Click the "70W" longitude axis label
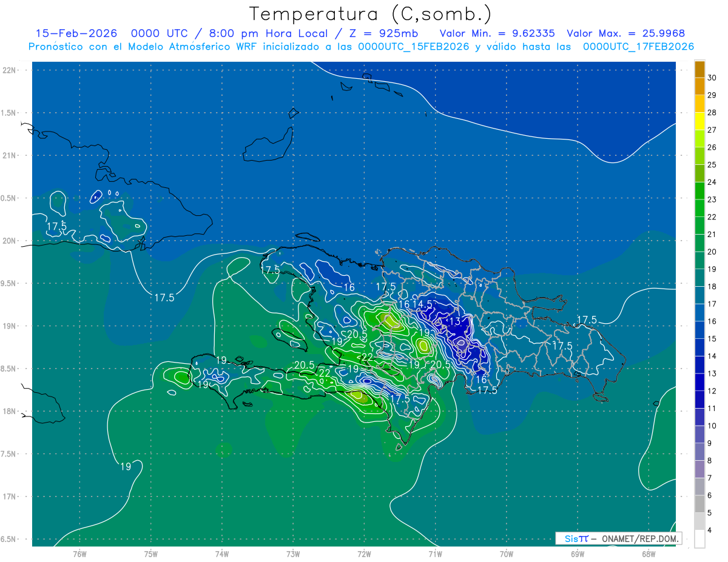This screenshot has width=728, height=562. [x=507, y=554]
